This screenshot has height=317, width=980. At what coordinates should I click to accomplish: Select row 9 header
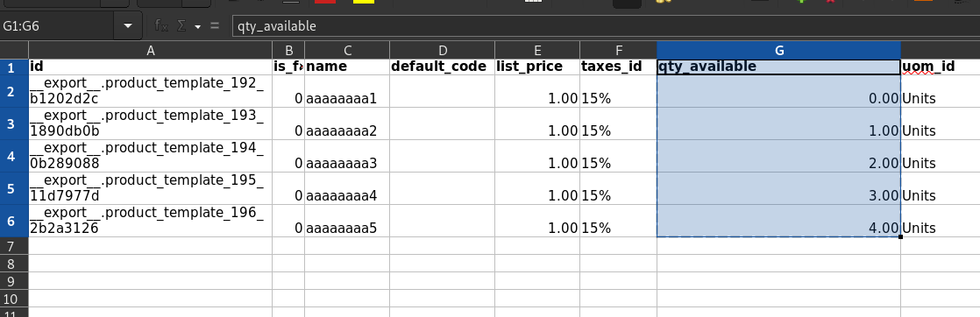click(14, 281)
